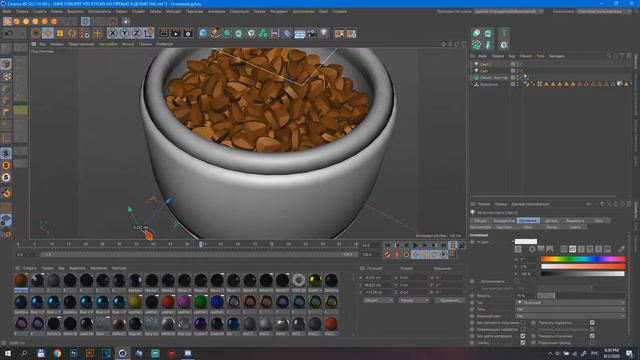Open the Размер coordinate mode dropdown
Screen dimensions: 640x360
(413, 300)
